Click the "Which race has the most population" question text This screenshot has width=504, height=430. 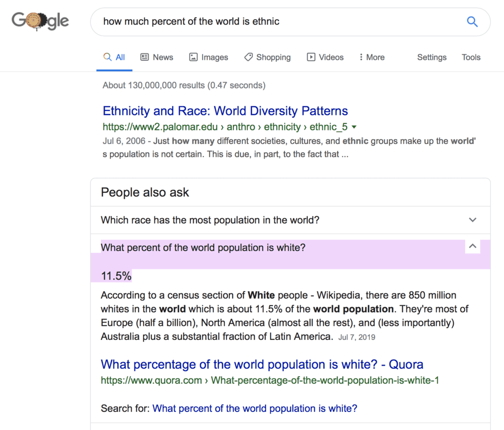pos(210,220)
